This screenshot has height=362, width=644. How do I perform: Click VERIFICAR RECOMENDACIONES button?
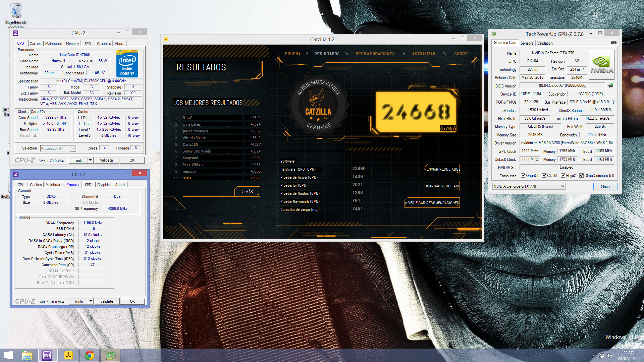[432, 203]
